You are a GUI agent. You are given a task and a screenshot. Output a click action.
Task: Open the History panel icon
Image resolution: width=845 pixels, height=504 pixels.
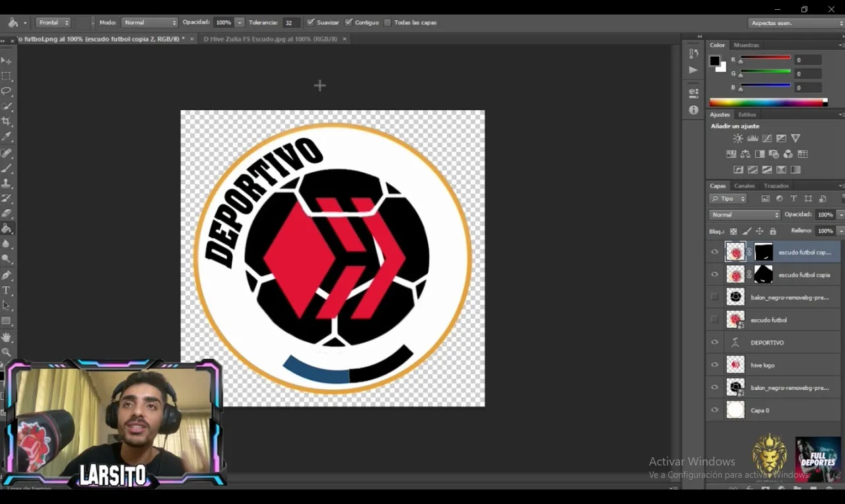[693, 53]
